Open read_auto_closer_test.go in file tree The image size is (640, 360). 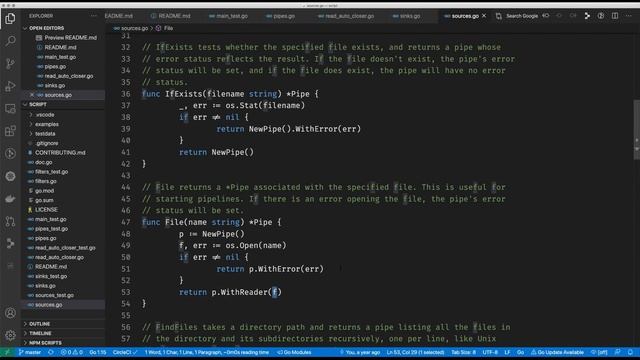pyautogui.click(x=65, y=248)
